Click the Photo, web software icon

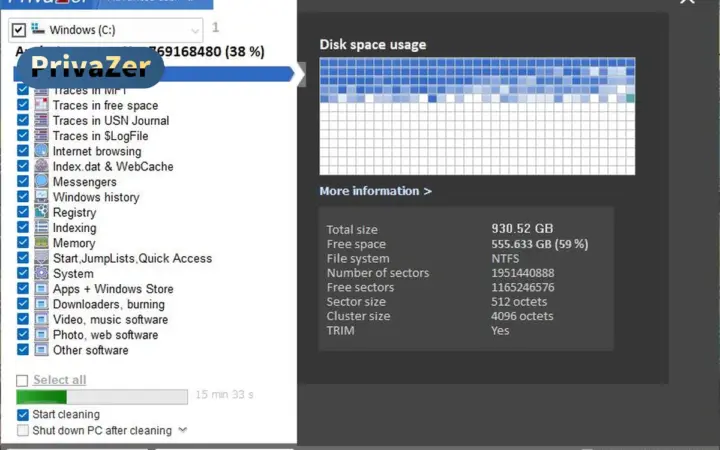[x=41, y=334]
